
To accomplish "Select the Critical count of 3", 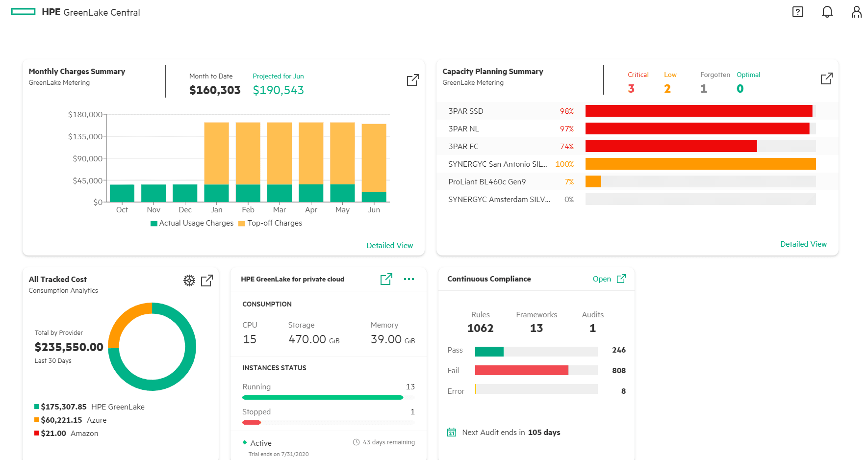I will [631, 89].
